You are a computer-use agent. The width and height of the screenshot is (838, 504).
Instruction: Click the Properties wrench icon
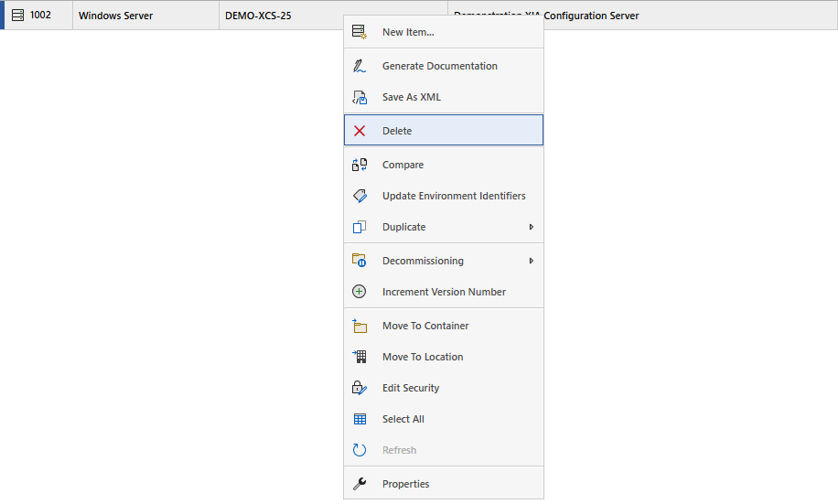click(360, 484)
